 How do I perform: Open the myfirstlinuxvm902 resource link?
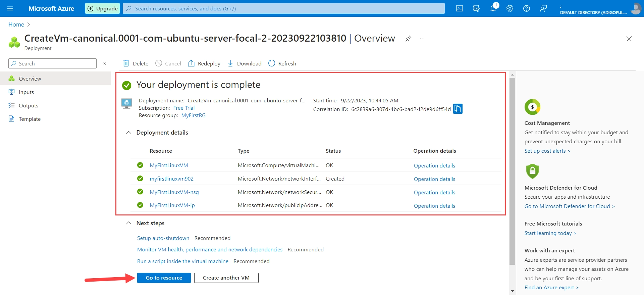[171, 179]
